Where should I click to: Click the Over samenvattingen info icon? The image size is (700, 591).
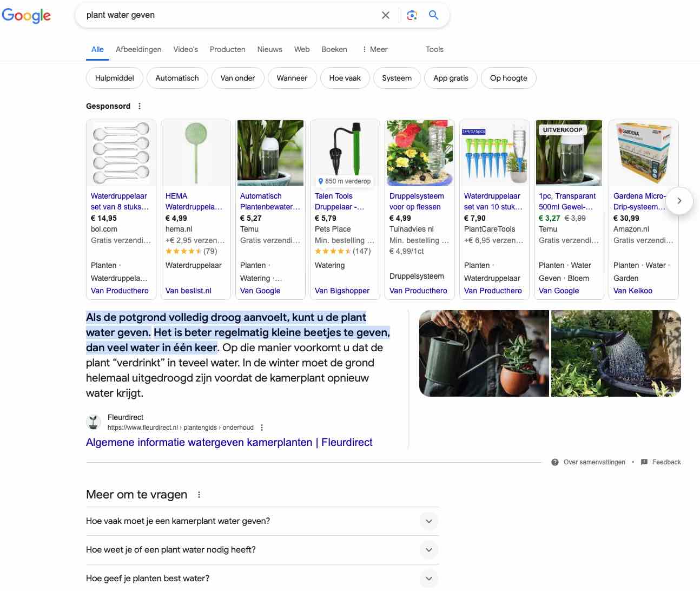click(x=554, y=462)
